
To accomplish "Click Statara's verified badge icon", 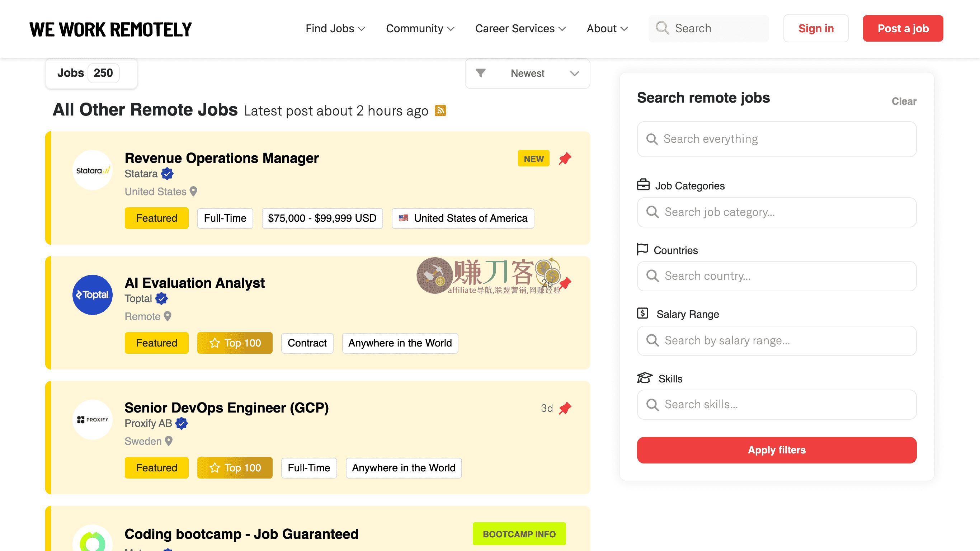I will pyautogui.click(x=167, y=174).
